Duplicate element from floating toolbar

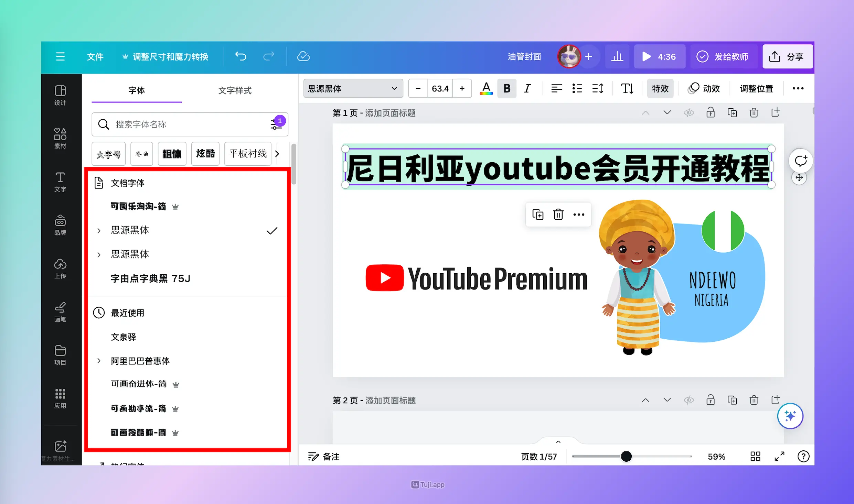[538, 215]
